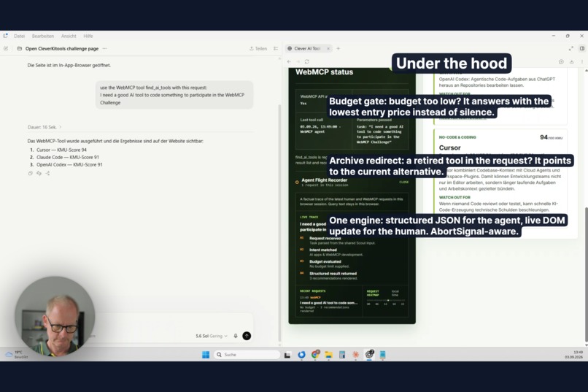
Task: Click the 'Request received' trace step
Action: click(325, 238)
